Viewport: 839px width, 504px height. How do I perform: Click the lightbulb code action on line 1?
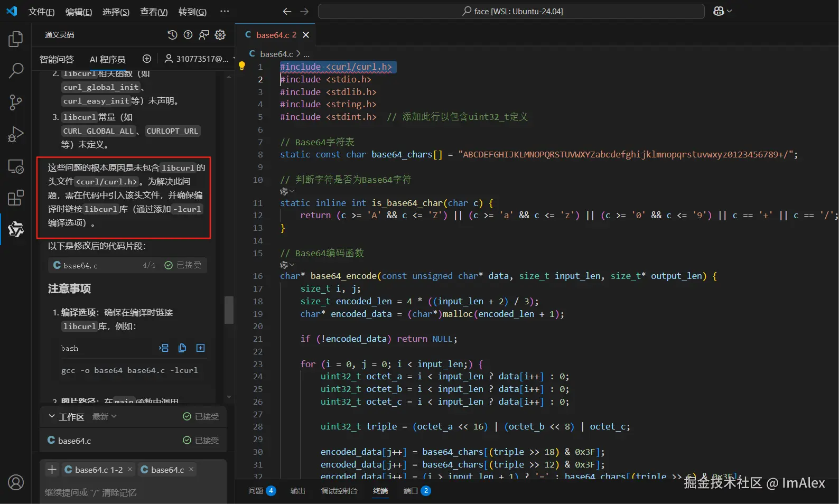[x=242, y=66]
